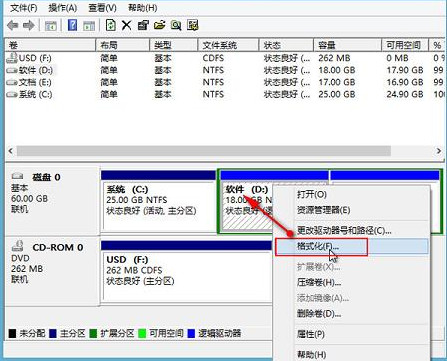This screenshot has height=361, width=447.
Task: Click the black X delete toolbar icon
Action: [126, 25]
